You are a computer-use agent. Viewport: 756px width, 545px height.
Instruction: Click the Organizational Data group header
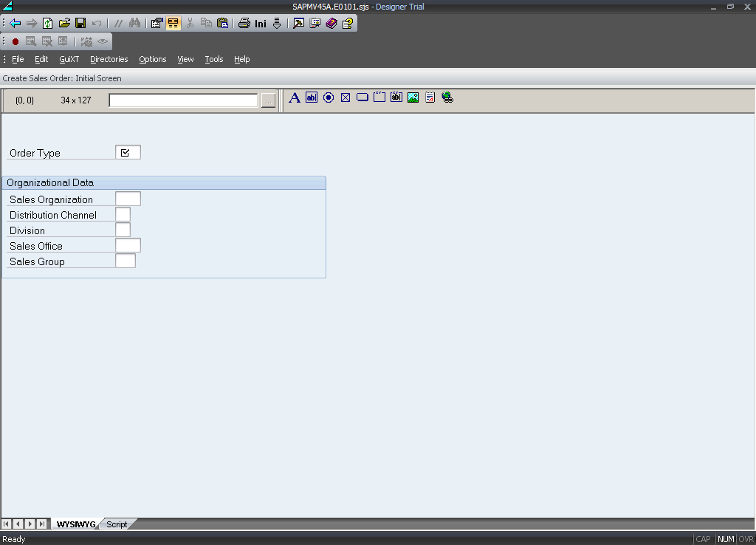pos(164,182)
